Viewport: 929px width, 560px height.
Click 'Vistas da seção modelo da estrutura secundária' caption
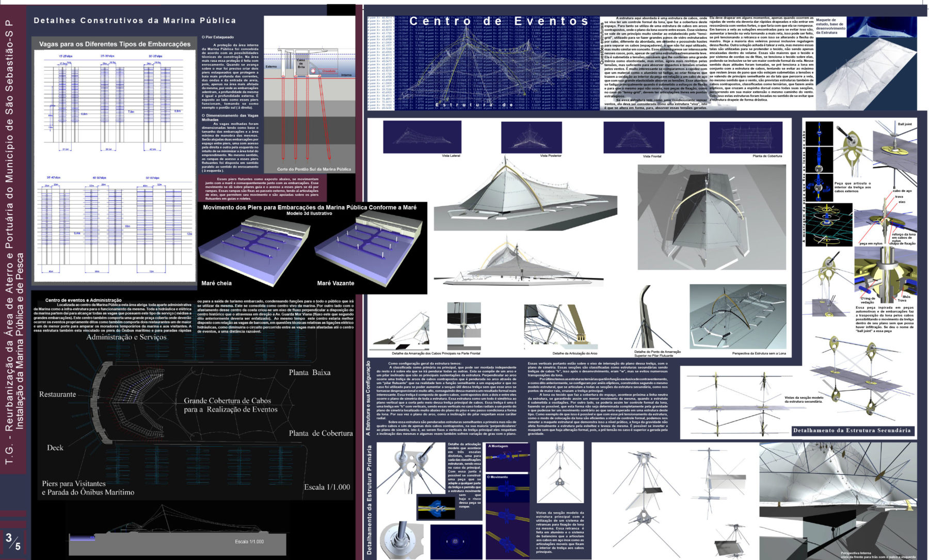pos(804,400)
